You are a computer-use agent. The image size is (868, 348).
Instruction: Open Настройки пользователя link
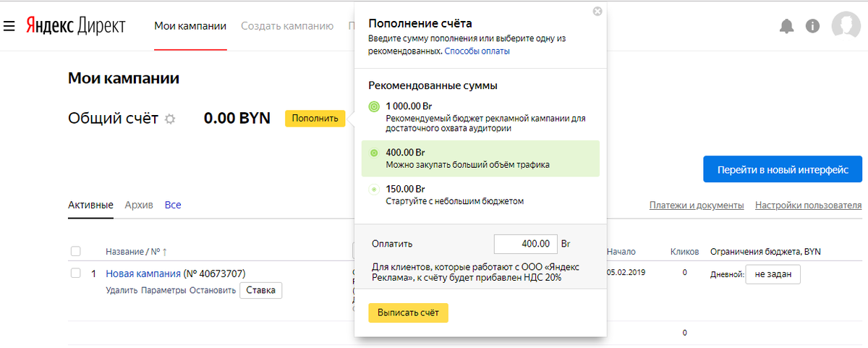click(x=808, y=205)
